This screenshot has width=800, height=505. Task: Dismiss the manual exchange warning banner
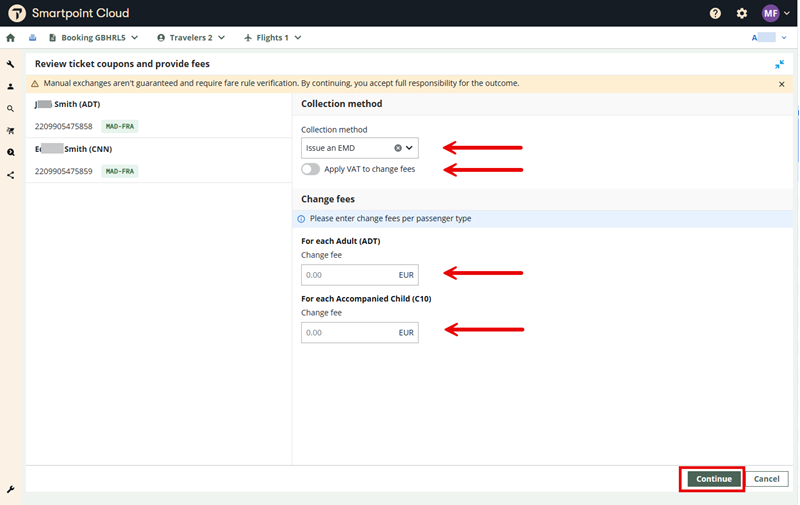pos(782,84)
